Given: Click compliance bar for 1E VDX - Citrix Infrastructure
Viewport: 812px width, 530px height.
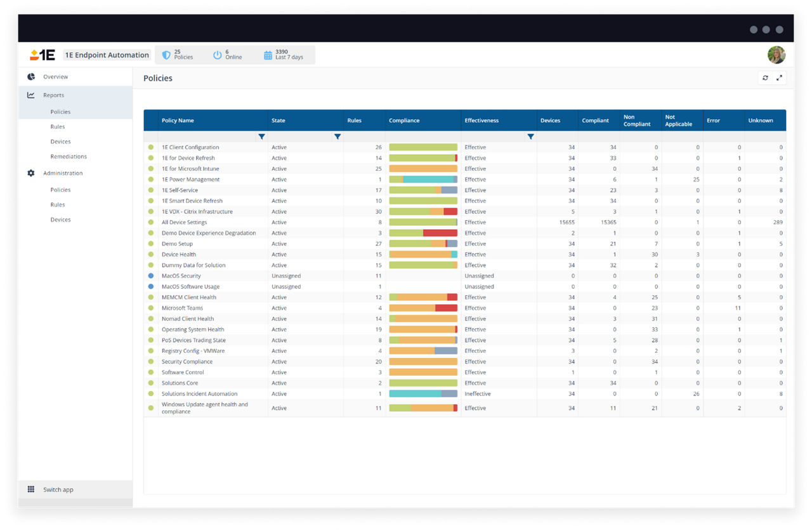Looking at the screenshot, I should pos(423,211).
